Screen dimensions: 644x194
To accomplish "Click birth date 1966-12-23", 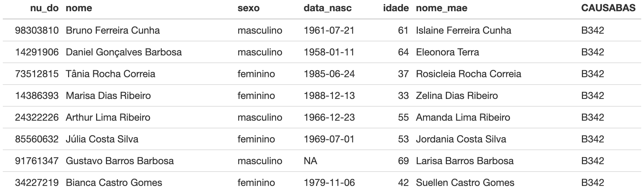I will (x=329, y=117).
